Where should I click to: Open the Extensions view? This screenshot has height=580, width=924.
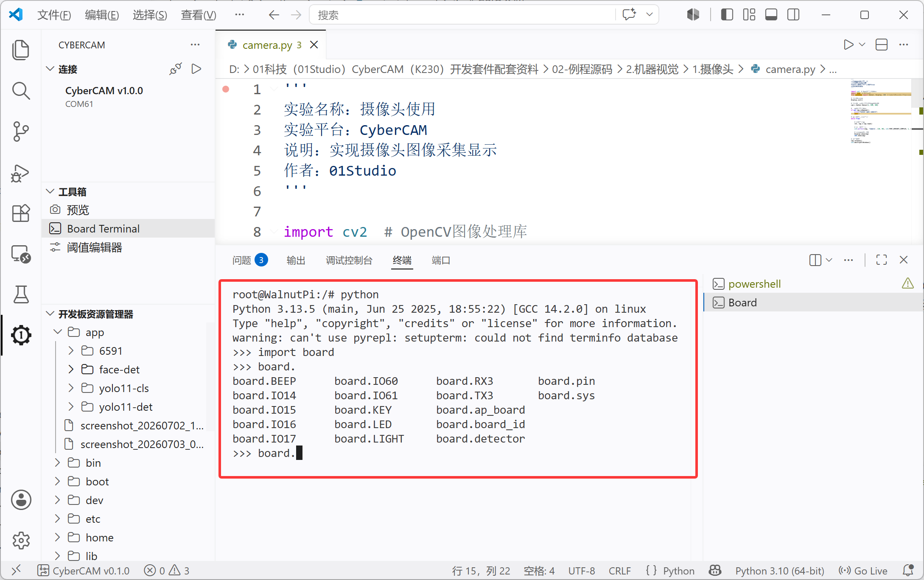pos(20,213)
